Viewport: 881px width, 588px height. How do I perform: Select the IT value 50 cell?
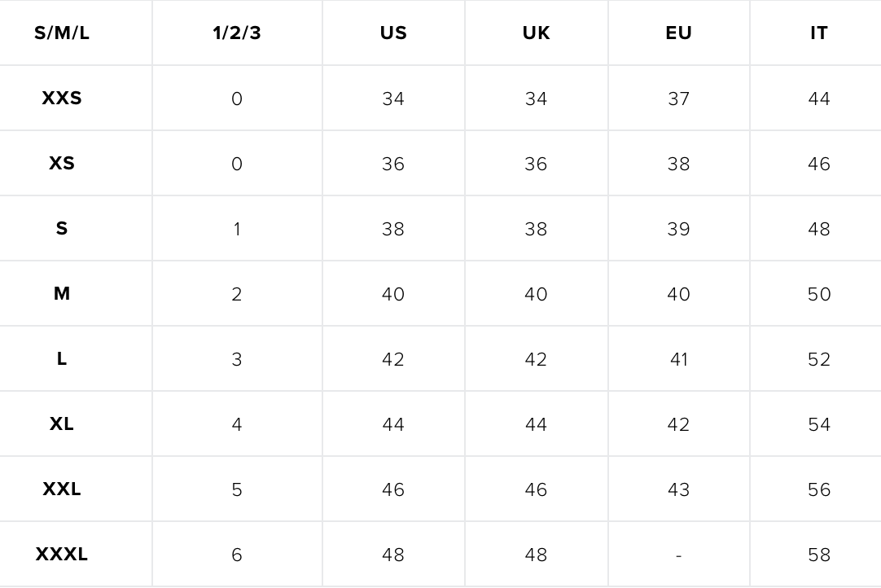(x=818, y=294)
